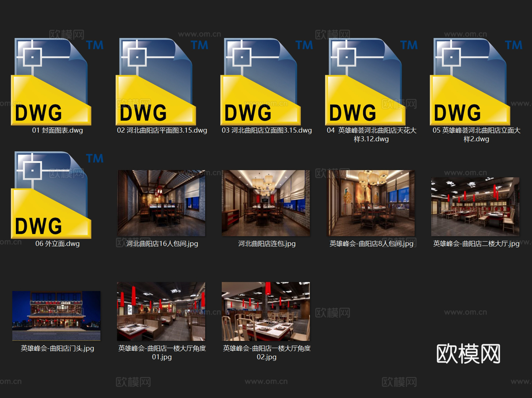532x398 pixels.
Task: Click the file name 英雄峰会-曲阳店二楼大厅.jpg
Action: point(476,244)
